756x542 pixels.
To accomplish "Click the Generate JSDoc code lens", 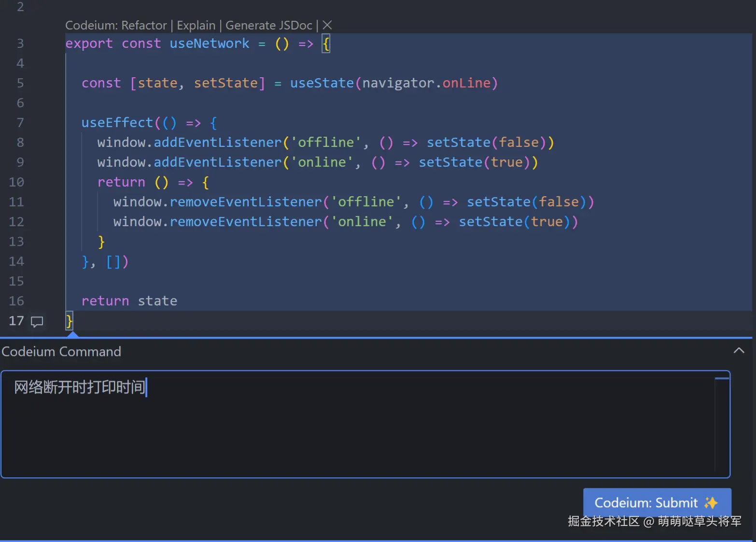I will tap(269, 25).
